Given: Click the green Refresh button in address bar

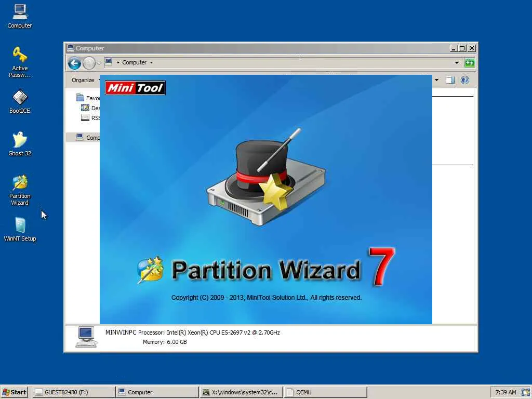Looking at the screenshot, I should (x=470, y=62).
